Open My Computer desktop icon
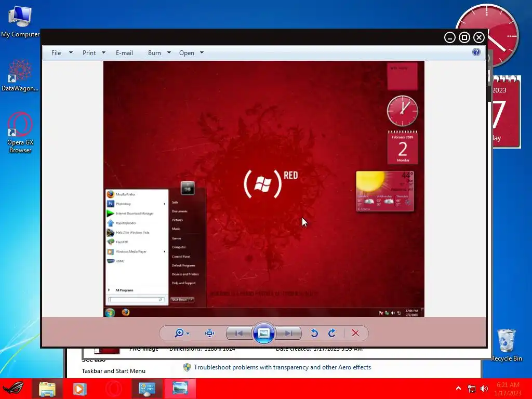532x399 pixels. (x=20, y=22)
